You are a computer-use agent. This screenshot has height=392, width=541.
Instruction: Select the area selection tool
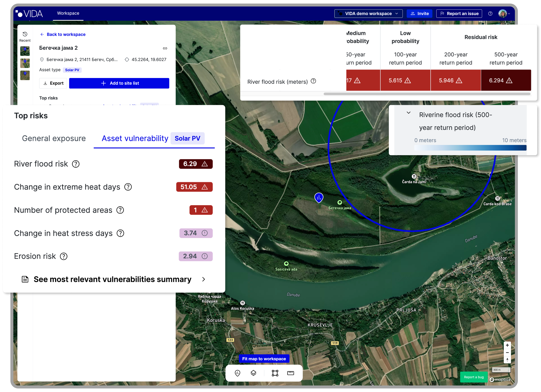point(275,373)
